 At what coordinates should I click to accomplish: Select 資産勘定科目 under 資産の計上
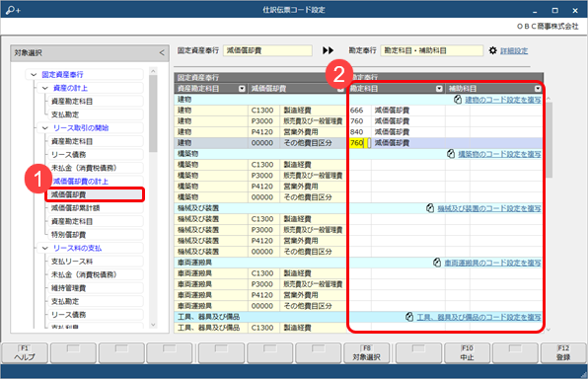96,102
